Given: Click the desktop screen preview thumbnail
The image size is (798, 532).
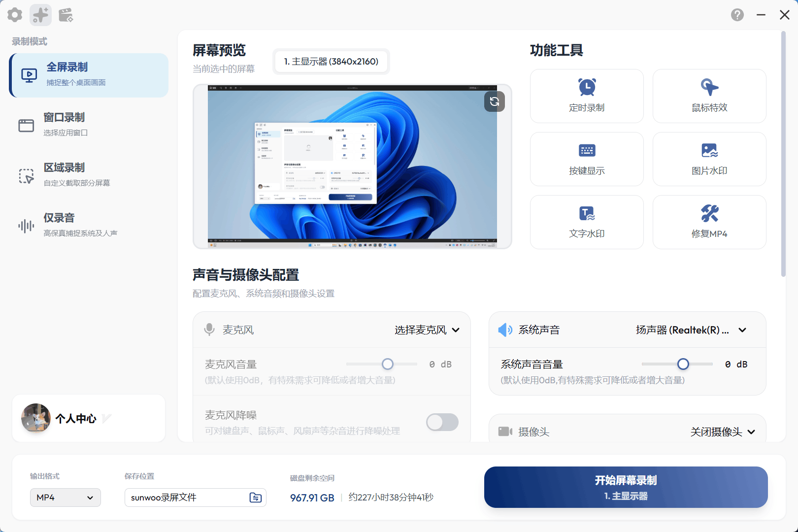Looking at the screenshot, I should pos(352,166).
